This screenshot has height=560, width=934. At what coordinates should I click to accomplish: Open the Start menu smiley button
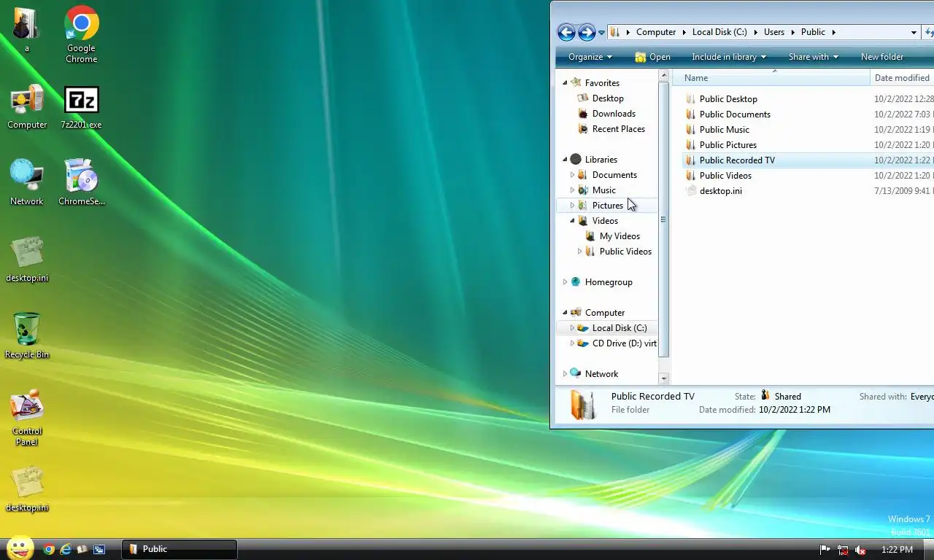click(x=20, y=548)
